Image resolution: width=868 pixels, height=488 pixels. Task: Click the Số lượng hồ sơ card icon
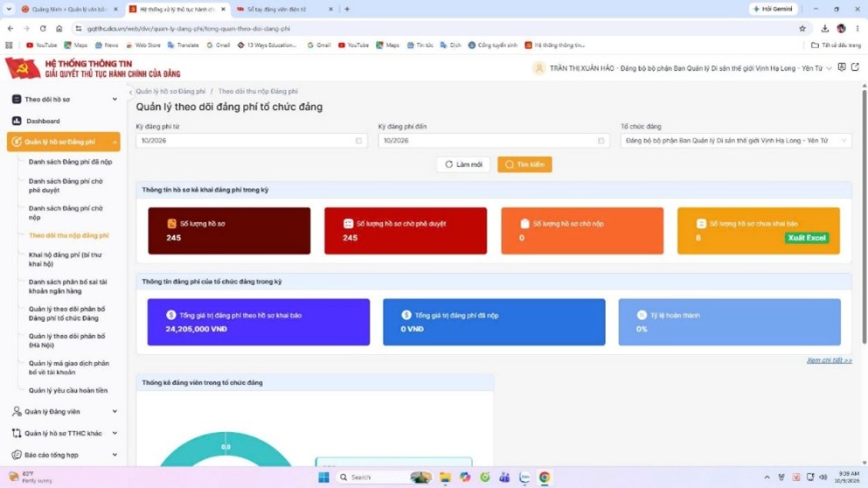(x=171, y=223)
